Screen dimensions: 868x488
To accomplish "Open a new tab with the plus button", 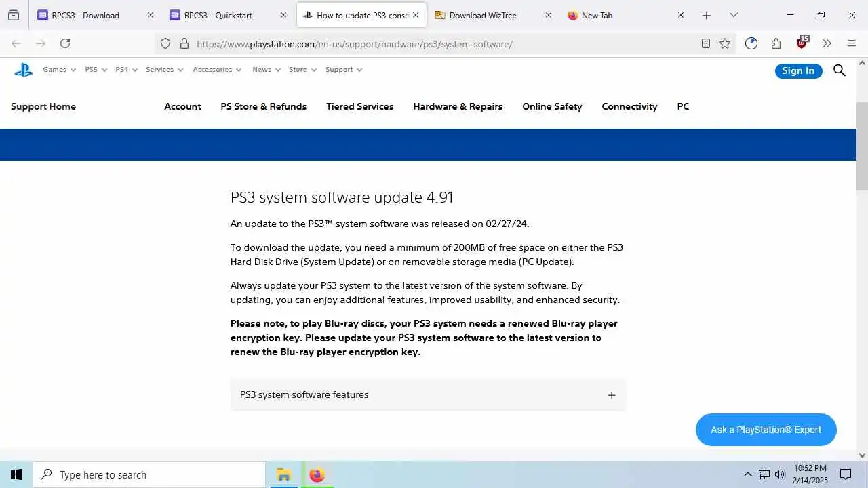I will pos(707,15).
